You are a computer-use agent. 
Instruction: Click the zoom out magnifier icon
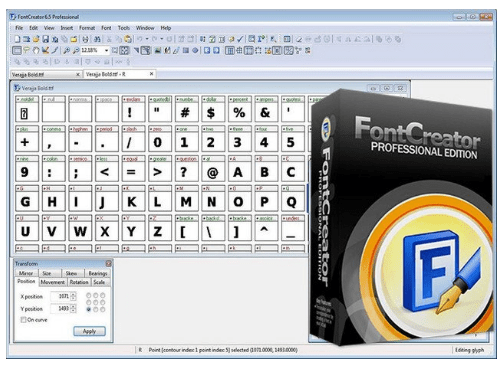click(76, 50)
